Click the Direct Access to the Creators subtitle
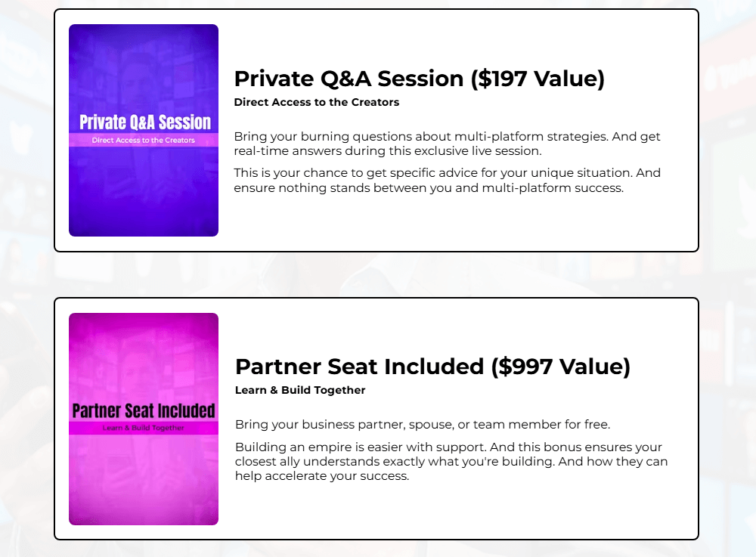756x557 pixels. (316, 102)
